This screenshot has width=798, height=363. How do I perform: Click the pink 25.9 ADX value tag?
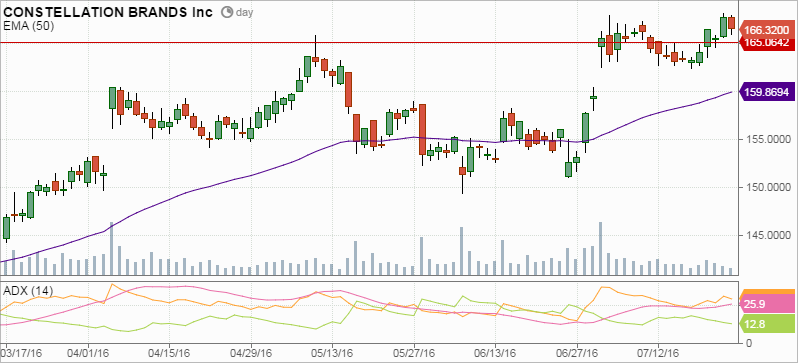point(766,304)
